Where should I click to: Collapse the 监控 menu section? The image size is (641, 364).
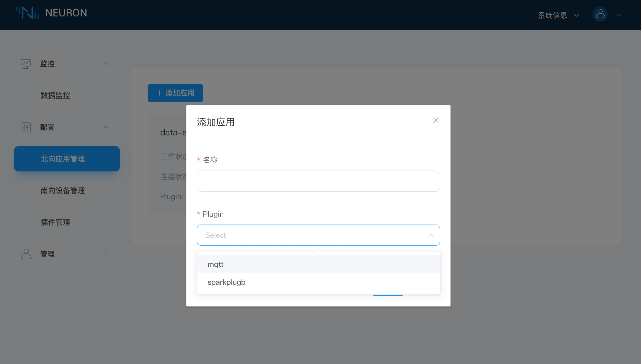coord(106,64)
